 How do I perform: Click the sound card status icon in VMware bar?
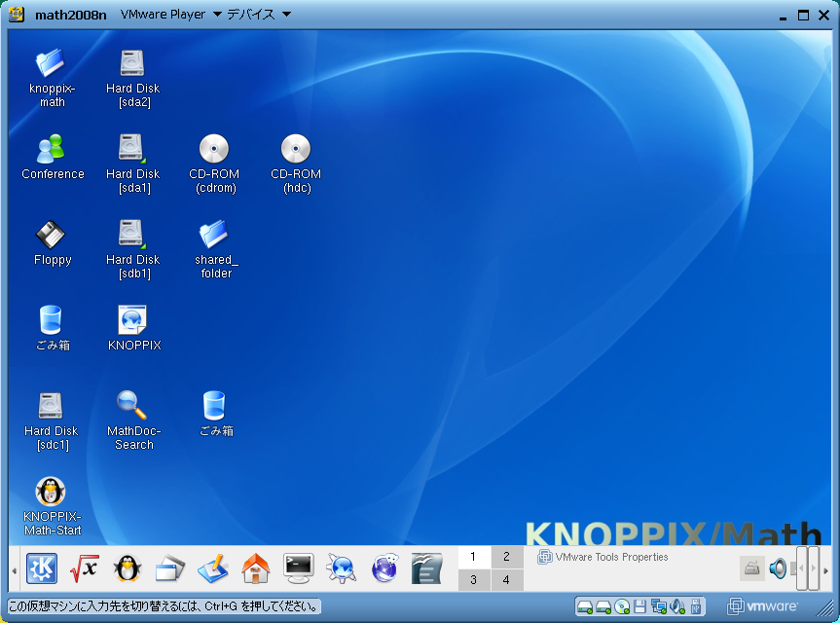(x=677, y=606)
